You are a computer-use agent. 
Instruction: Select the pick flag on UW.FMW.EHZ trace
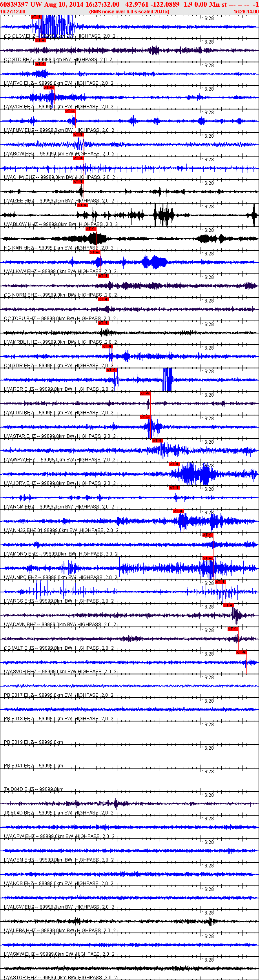(70, 111)
